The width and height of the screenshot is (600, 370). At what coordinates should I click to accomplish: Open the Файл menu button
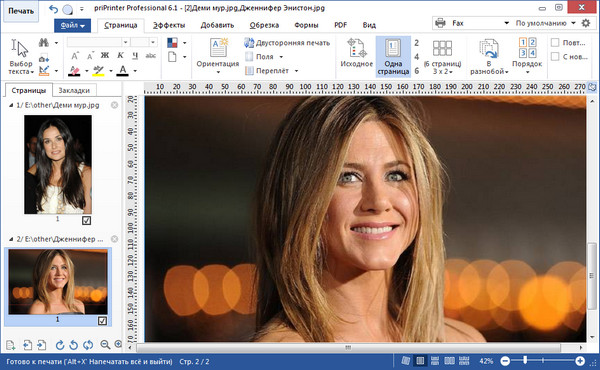tap(72, 26)
